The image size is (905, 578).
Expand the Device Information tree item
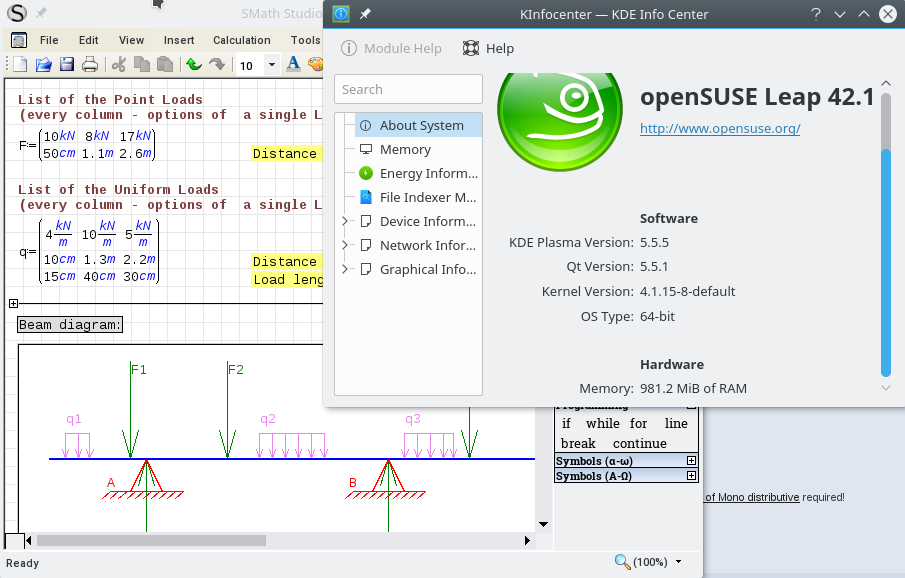[345, 221]
